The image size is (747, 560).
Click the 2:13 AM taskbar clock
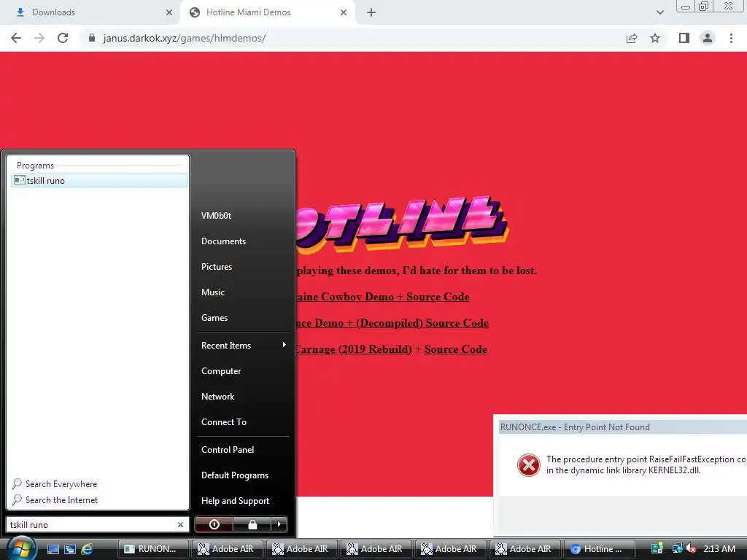coord(719,549)
